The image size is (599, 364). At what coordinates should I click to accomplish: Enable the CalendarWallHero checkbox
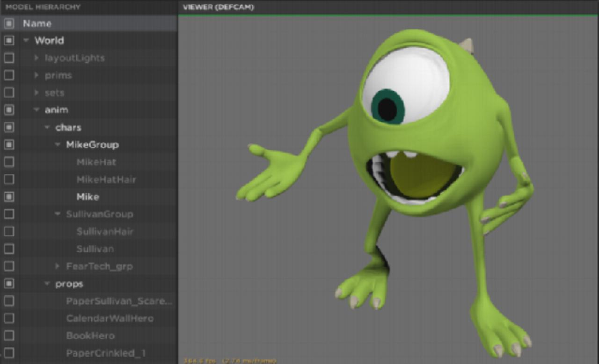[x=9, y=318]
